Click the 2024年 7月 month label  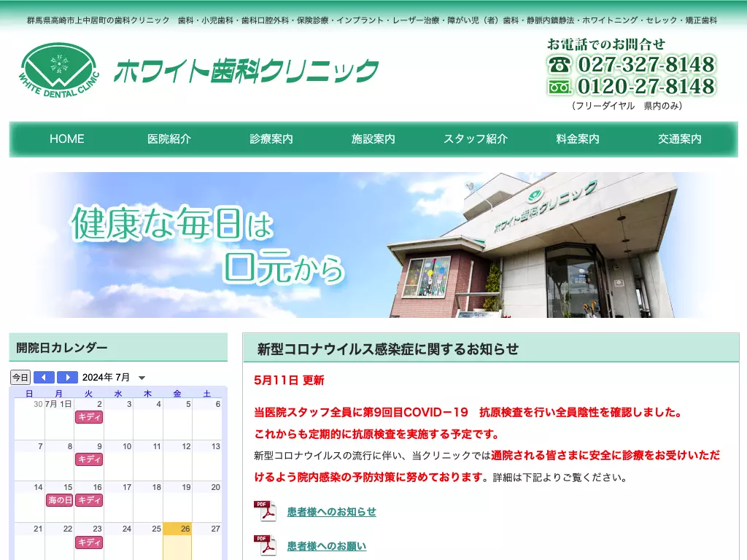point(106,378)
